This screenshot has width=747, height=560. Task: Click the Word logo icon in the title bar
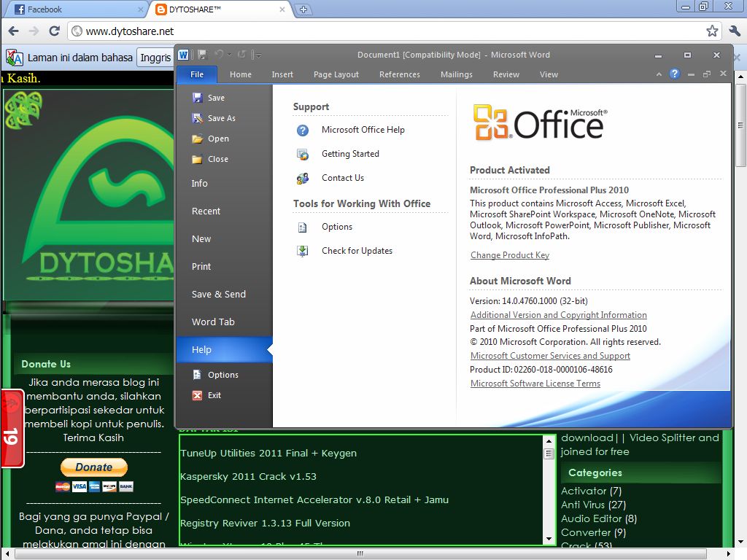(183, 55)
